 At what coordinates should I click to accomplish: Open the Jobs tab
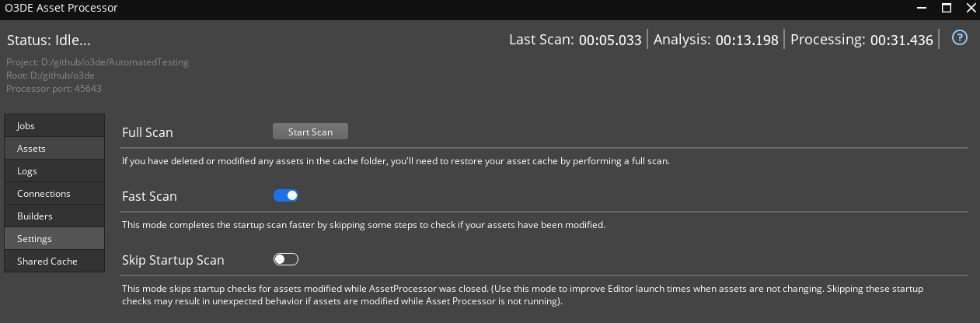pyautogui.click(x=54, y=125)
